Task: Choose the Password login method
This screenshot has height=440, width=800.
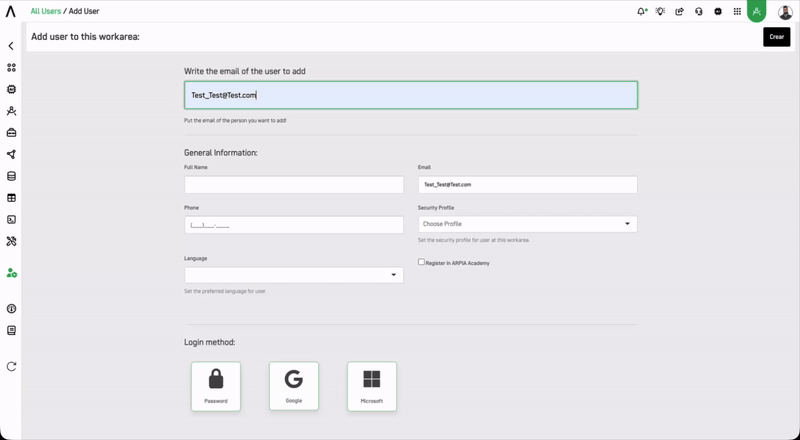Action: 216,386
